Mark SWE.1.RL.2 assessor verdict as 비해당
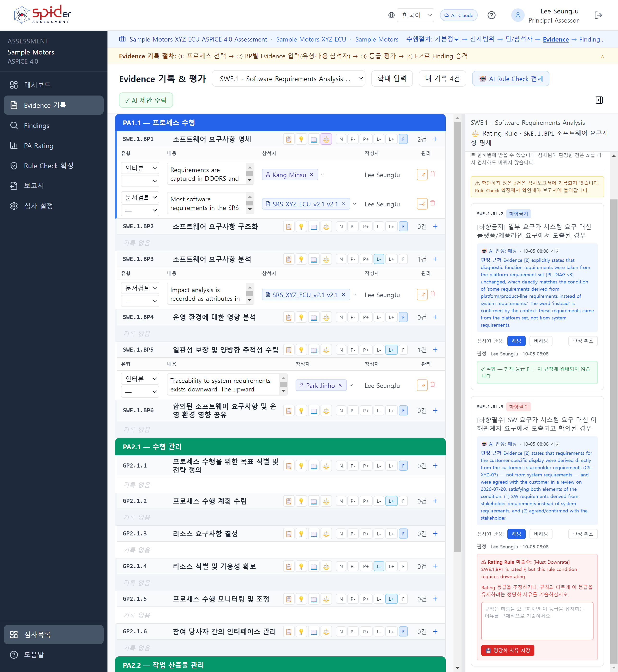Viewport: 618px width, 672px height. (541, 341)
